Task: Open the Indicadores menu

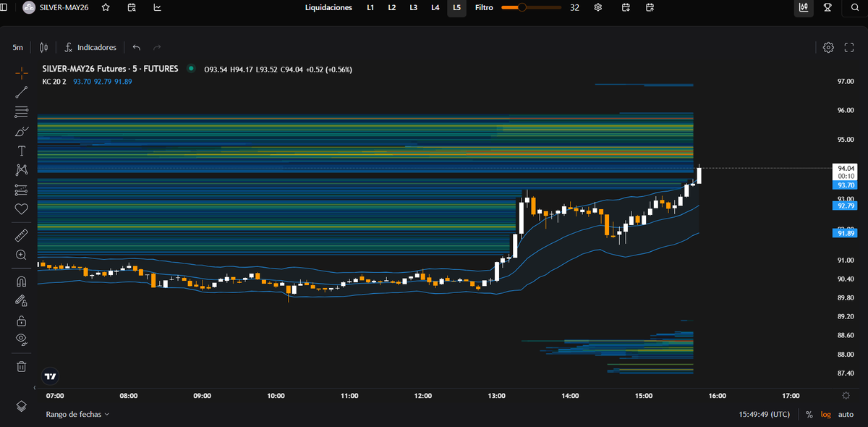Action: 90,47
